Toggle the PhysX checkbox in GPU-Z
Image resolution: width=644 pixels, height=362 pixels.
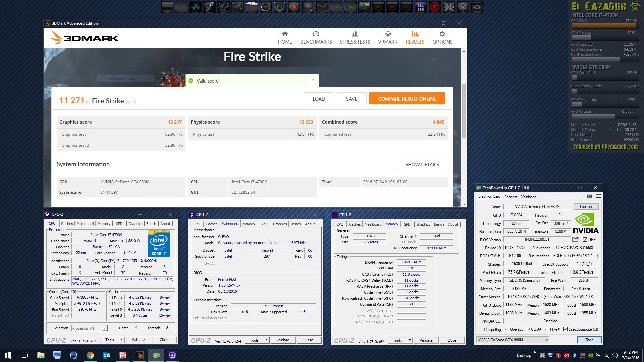click(547, 329)
